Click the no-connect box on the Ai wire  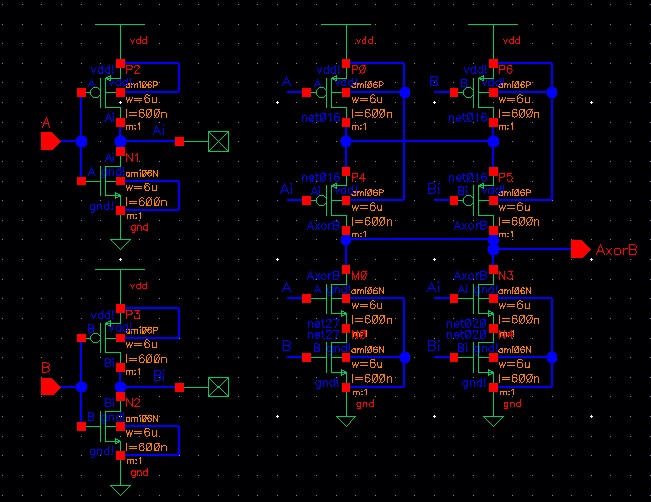pyautogui.click(x=218, y=141)
